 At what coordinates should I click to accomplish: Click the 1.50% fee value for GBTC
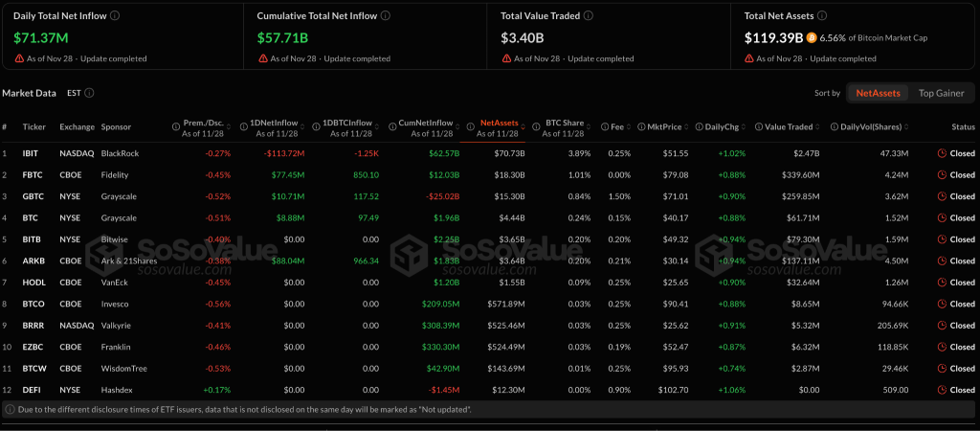(621, 196)
